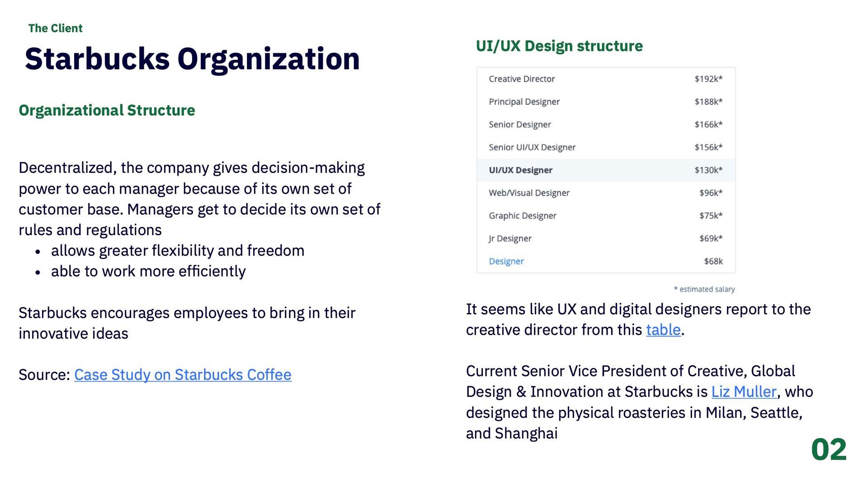Follow the 'table' hyperlink
Screen dimensions: 868x488
point(663,330)
